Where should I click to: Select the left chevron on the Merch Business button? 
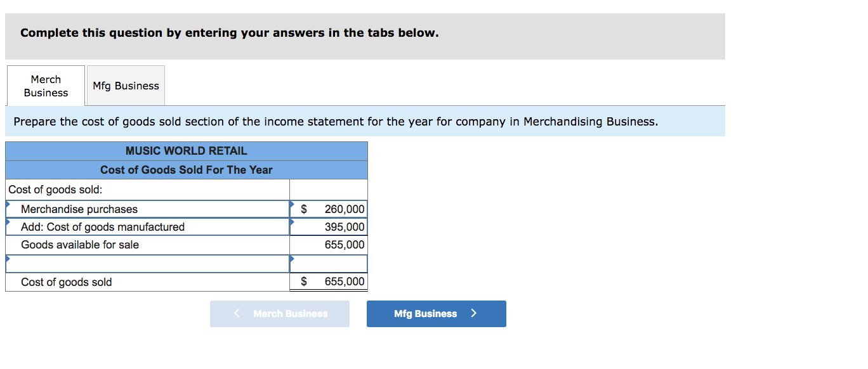click(x=237, y=313)
